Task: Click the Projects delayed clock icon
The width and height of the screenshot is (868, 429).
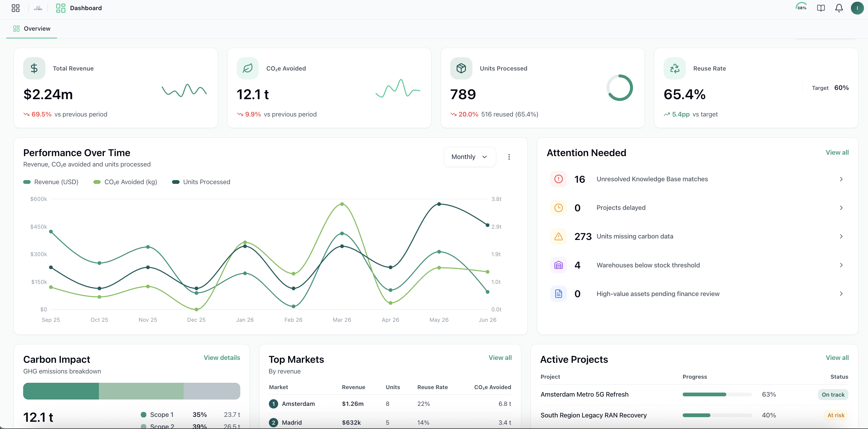Action: pyautogui.click(x=558, y=208)
